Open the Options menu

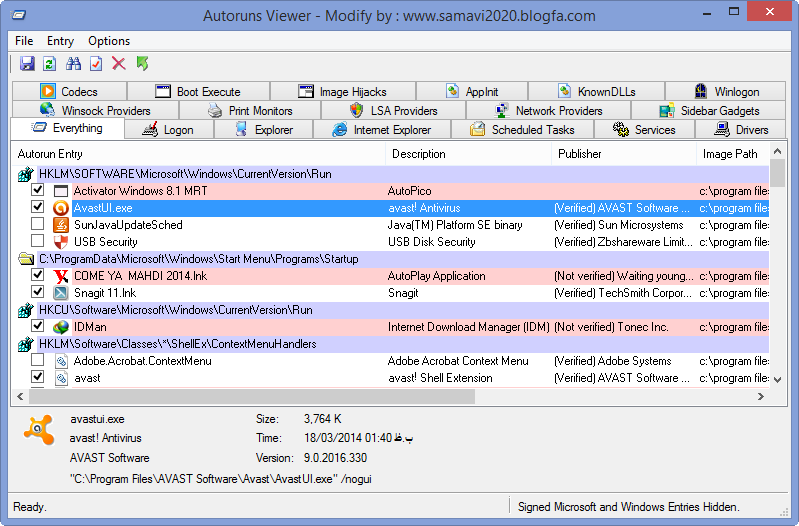pos(109,41)
